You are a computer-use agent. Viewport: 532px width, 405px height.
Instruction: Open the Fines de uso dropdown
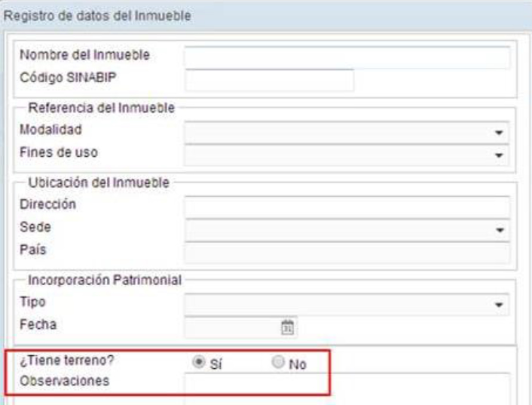[x=498, y=153]
